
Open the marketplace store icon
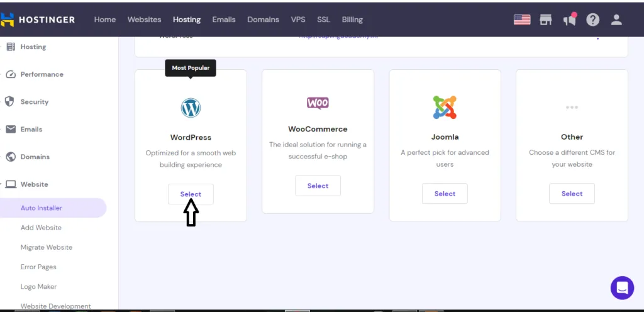pyautogui.click(x=545, y=19)
